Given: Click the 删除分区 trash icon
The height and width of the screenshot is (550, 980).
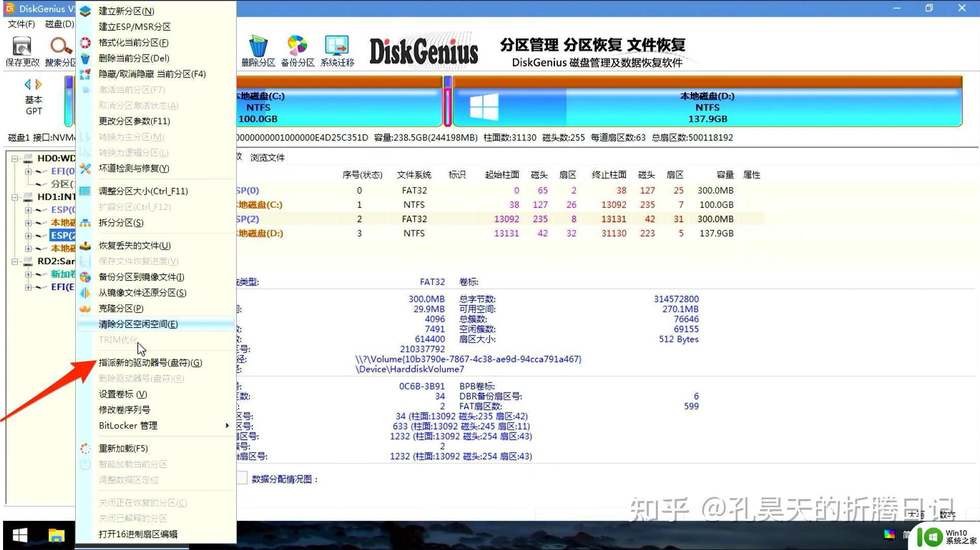Looking at the screenshot, I should click(x=258, y=46).
